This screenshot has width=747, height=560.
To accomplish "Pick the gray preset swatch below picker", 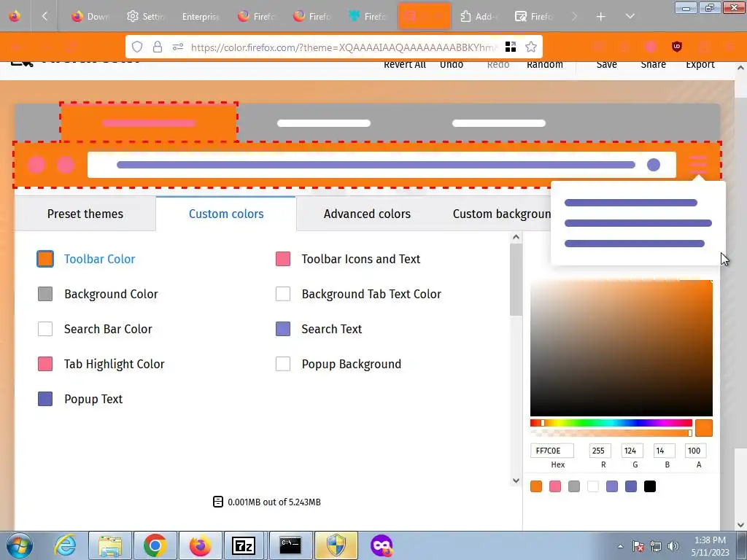I will (574, 486).
